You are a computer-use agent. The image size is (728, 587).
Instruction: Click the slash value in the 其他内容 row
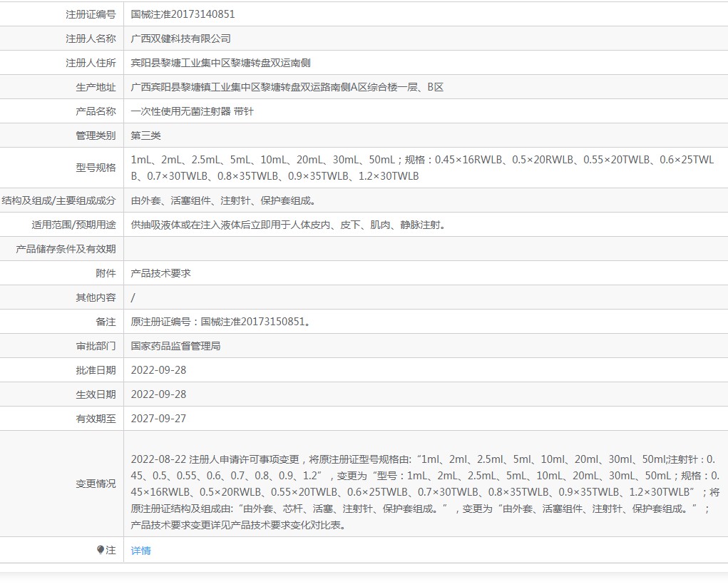pyautogui.click(x=133, y=297)
